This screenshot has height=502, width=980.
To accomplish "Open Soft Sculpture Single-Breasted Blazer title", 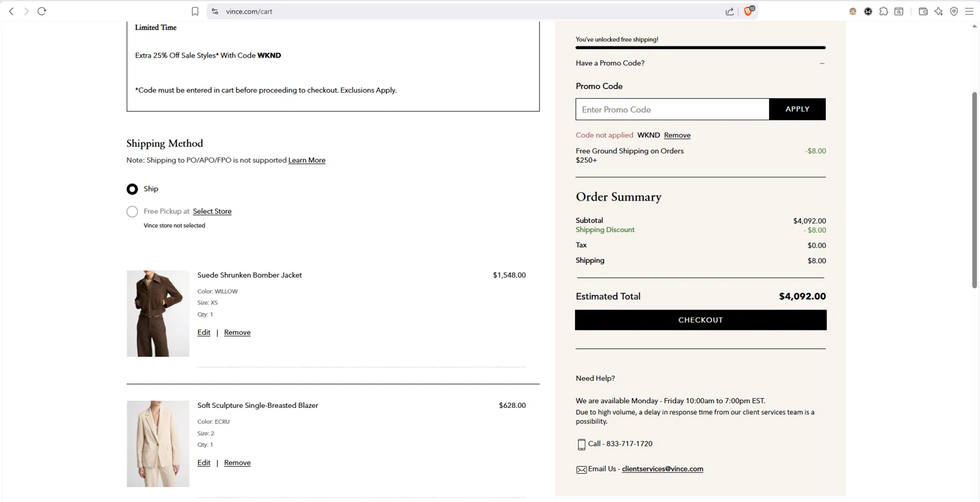I will (x=257, y=405).
